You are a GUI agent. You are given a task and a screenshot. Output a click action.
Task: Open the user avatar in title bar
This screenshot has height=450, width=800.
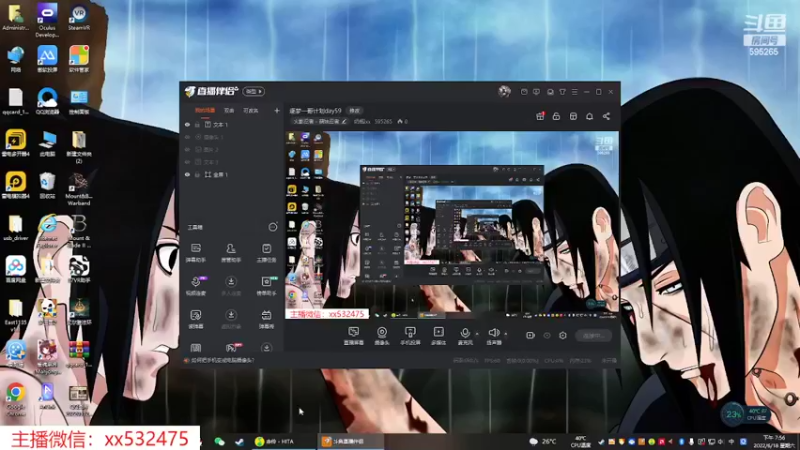coord(504,92)
